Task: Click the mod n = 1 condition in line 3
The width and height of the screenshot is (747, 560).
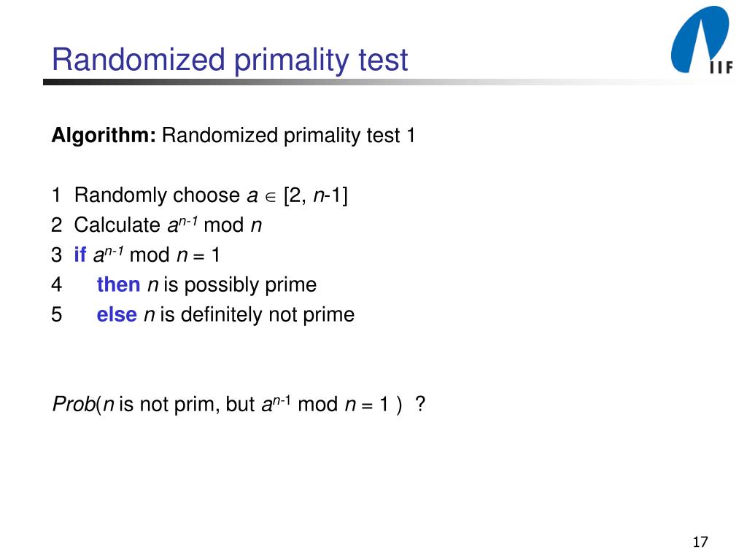Action: coord(174,255)
